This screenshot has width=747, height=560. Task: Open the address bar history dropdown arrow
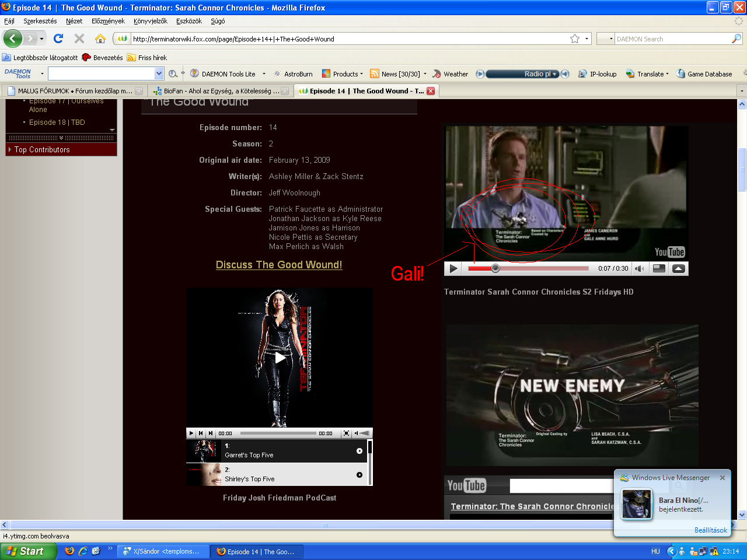(587, 39)
